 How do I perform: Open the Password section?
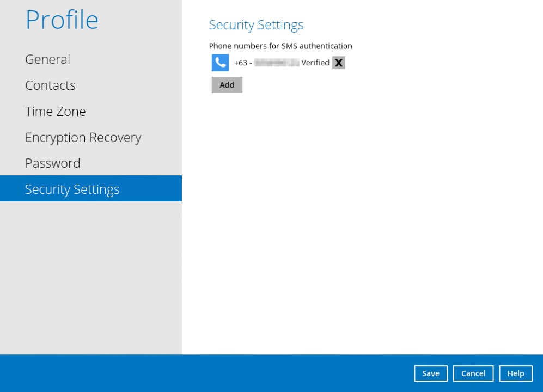[x=52, y=163]
